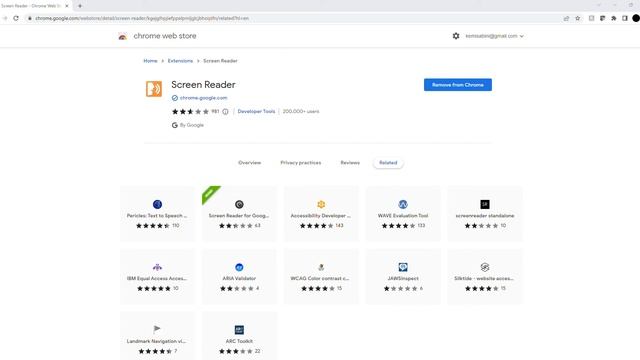Open the extensions puzzle piece icon
The image size is (640, 360).
[613, 18]
